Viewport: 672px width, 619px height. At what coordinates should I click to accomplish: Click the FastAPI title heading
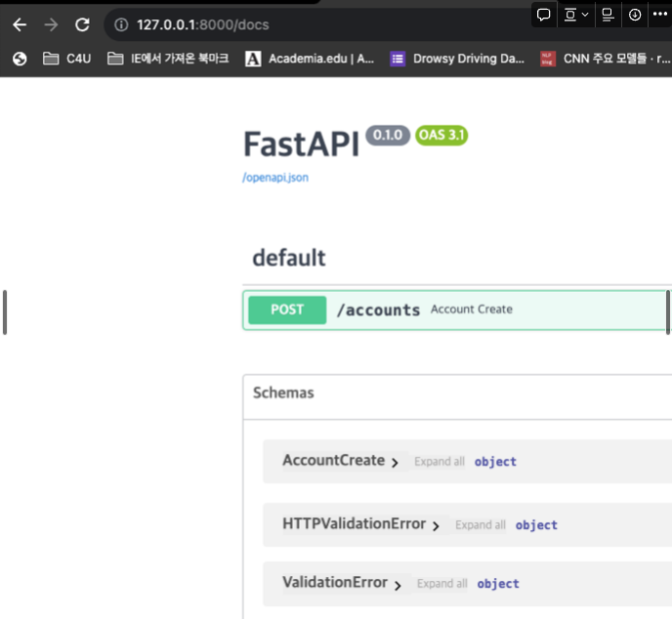[x=301, y=144]
